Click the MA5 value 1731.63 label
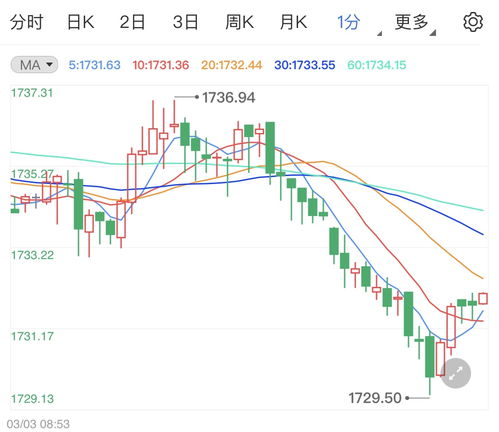 click(x=94, y=65)
